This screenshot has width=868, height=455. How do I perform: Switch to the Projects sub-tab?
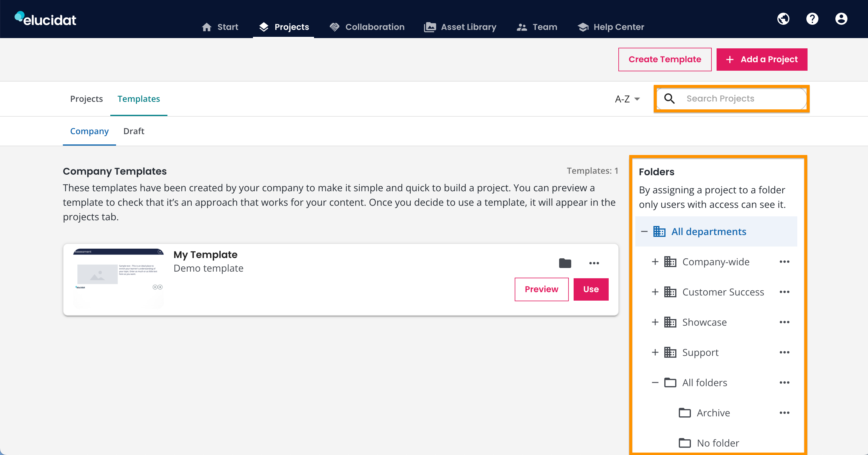(86, 99)
